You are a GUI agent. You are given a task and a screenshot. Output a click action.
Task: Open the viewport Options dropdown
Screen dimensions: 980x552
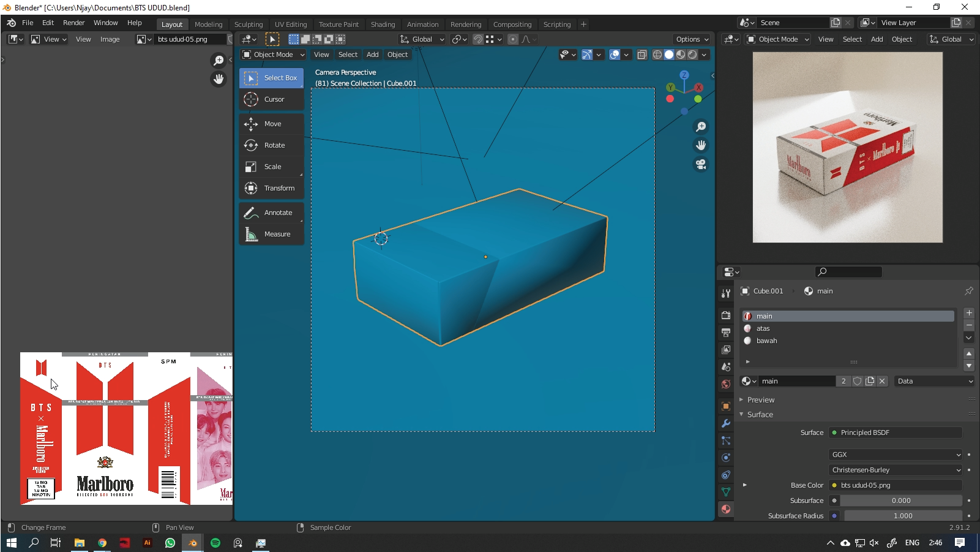point(692,39)
